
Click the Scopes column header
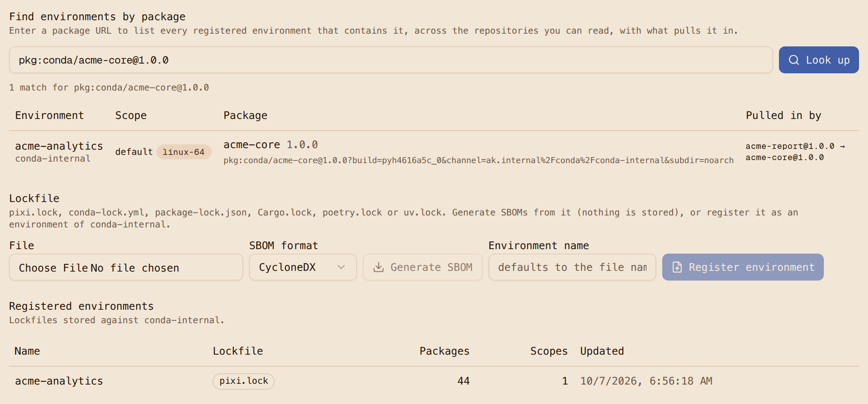tap(549, 351)
